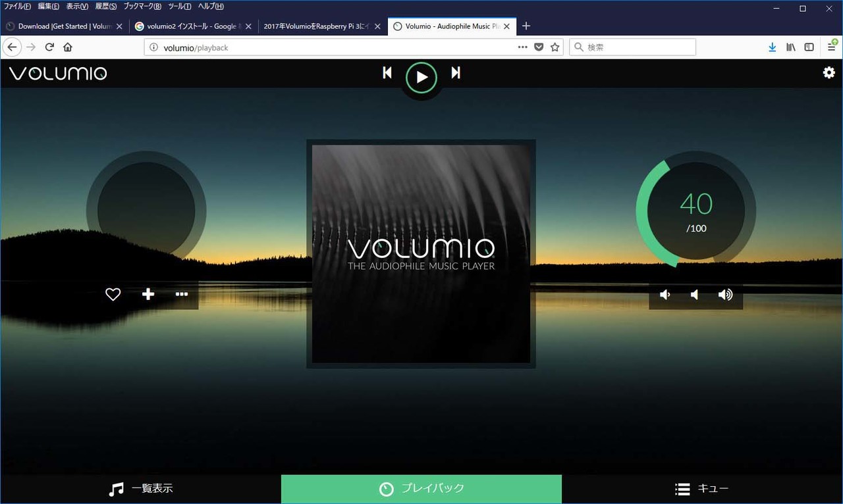The width and height of the screenshot is (843, 504).
Task: Open the 一覧表示 browse tab
Action: [140, 489]
